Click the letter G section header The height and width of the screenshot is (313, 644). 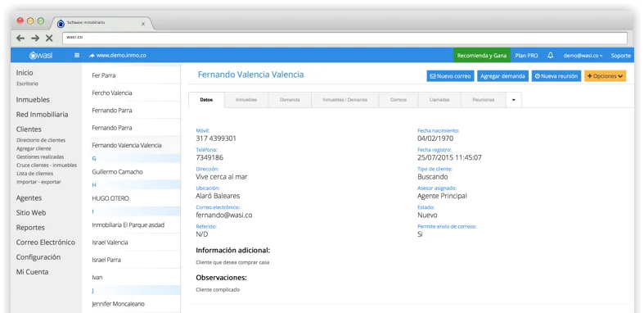135,158
